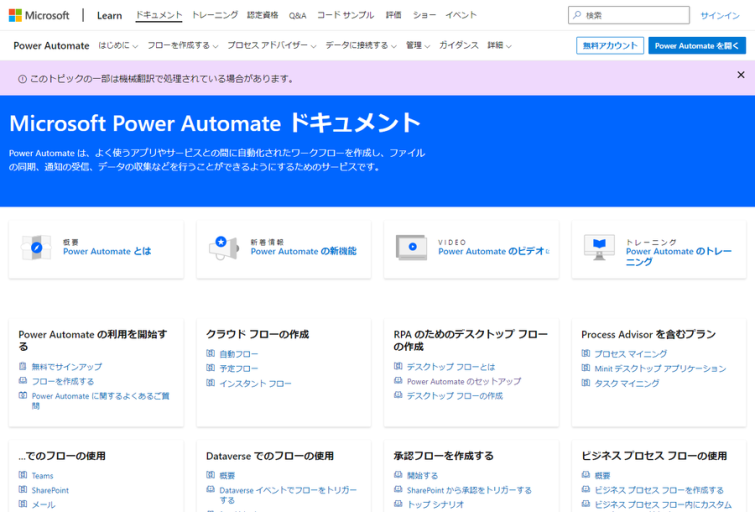Open Power Automate のトレーニング link
The height and width of the screenshot is (512, 755).
point(678,256)
